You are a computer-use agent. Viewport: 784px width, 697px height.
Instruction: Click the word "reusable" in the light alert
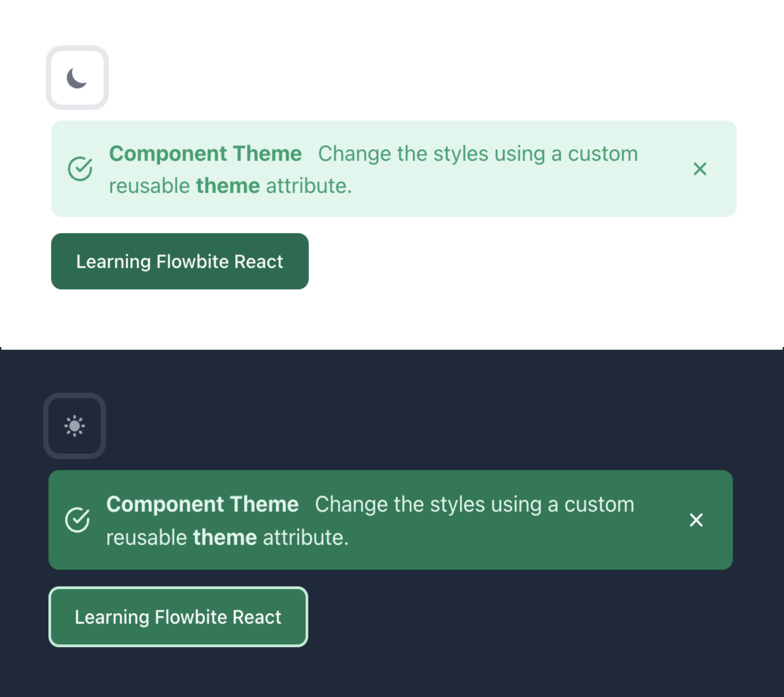click(149, 186)
